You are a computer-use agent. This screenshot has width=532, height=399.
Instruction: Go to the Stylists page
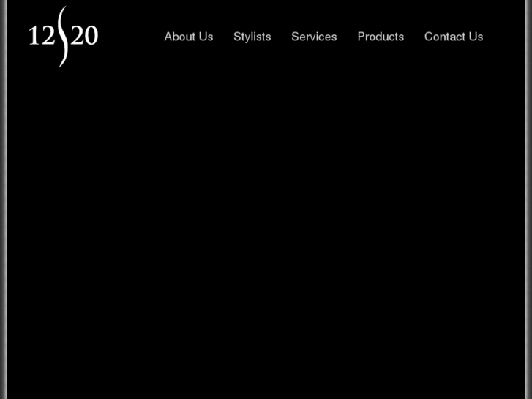(252, 37)
